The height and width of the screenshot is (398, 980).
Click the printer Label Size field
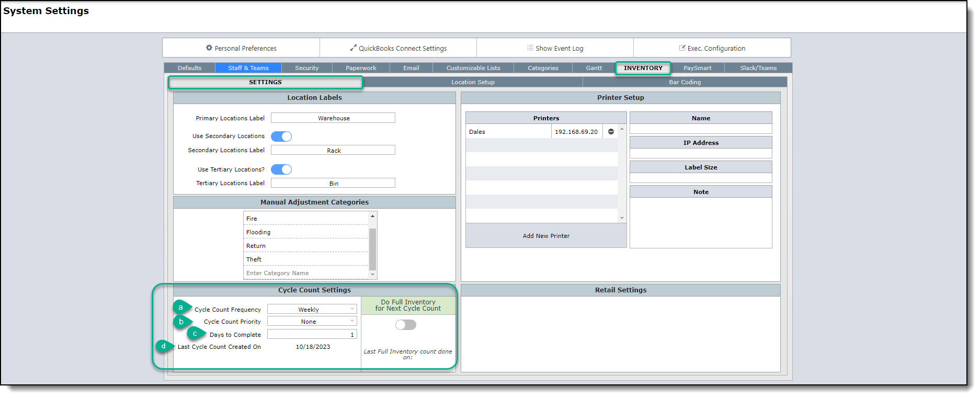pos(701,178)
